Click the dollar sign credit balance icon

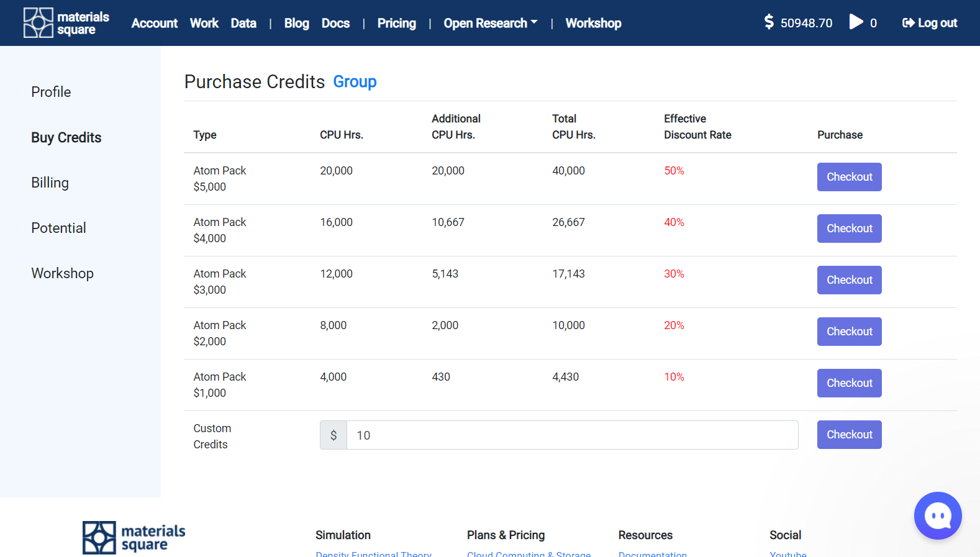(769, 22)
